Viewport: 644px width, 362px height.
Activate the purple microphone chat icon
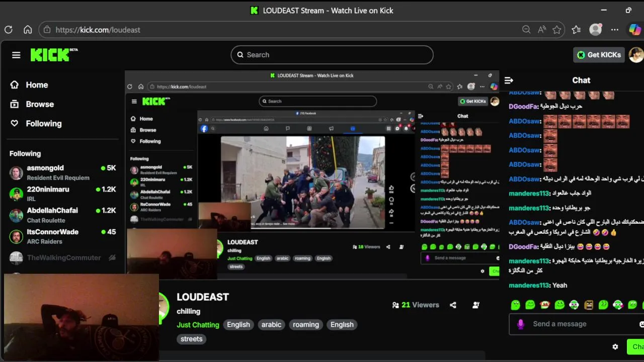click(x=521, y=324)
